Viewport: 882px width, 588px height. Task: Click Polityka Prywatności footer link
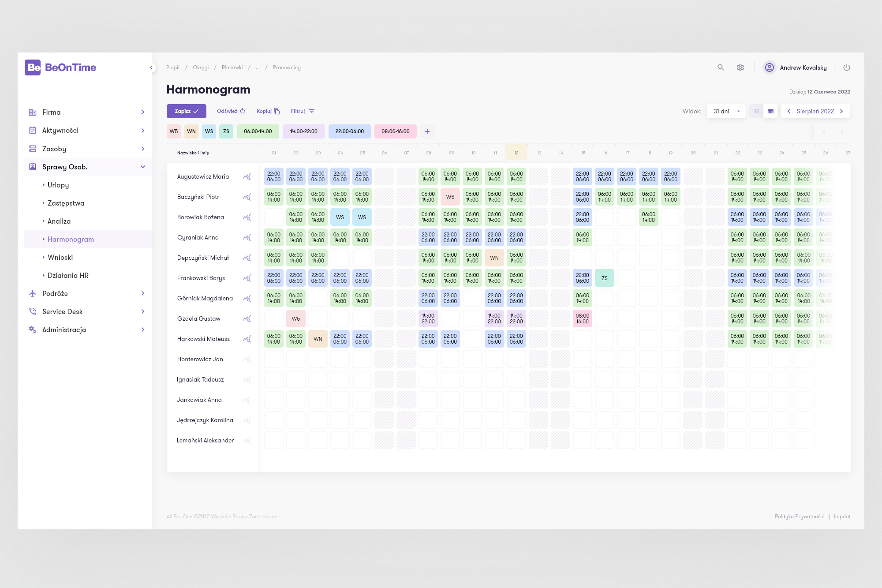coord(799,517)
